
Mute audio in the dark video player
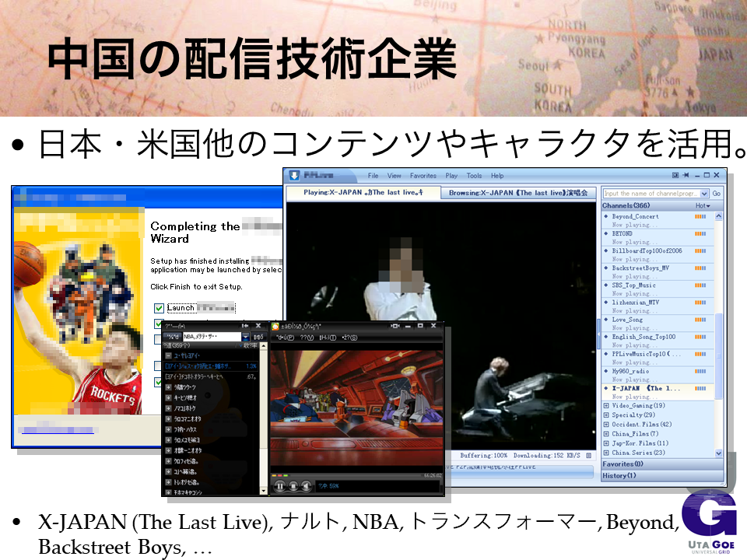coord(307,486)
